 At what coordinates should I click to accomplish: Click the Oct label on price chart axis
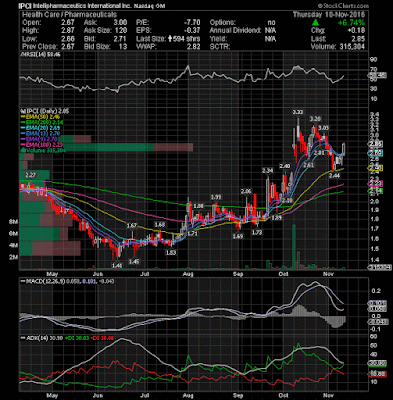(284, 274)
